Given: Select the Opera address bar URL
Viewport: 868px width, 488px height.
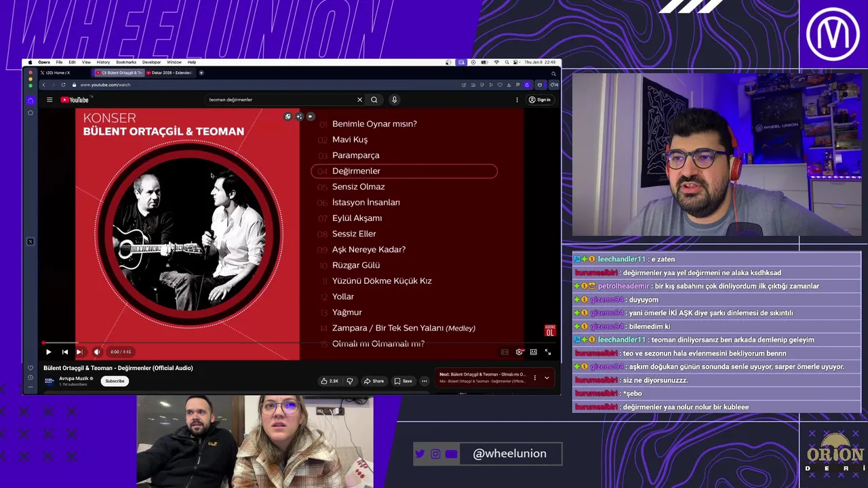Looking at the screenshot, I should click(105, 85).
